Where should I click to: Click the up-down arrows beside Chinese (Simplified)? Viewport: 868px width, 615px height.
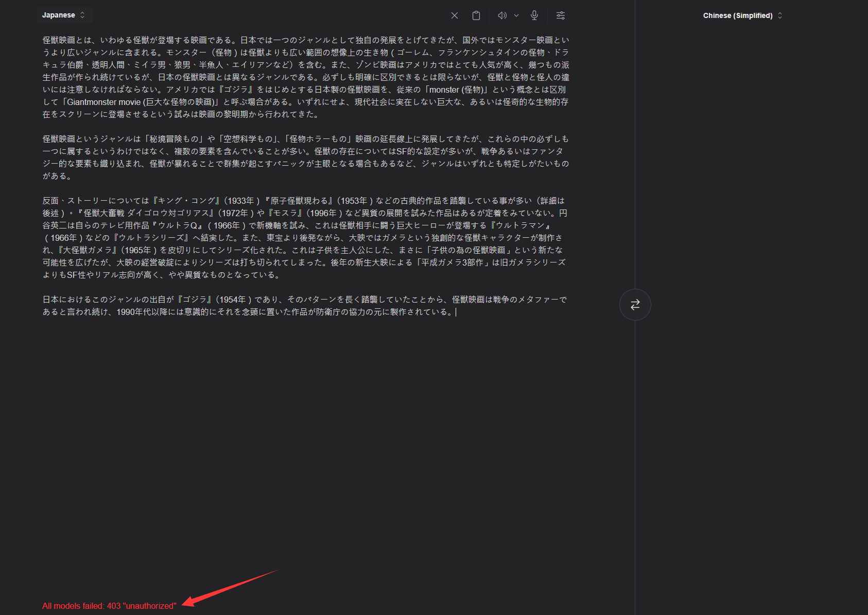pyautogui.click(x=780, y=15)
